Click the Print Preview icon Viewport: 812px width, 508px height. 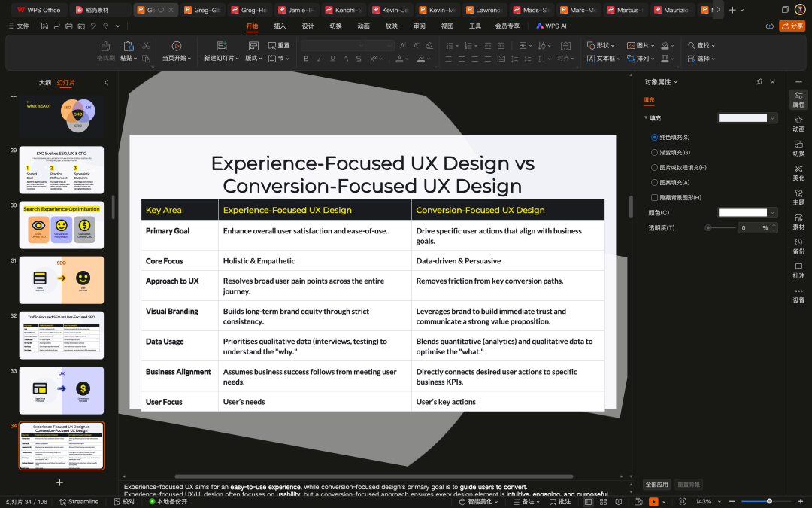pos(81,26)
